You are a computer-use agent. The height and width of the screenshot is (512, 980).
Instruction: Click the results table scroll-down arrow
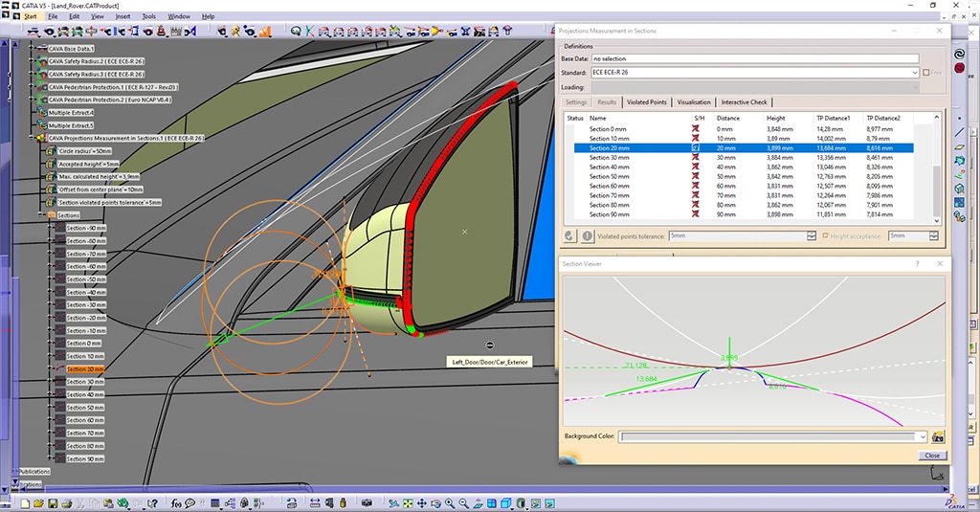click(936, 221)
